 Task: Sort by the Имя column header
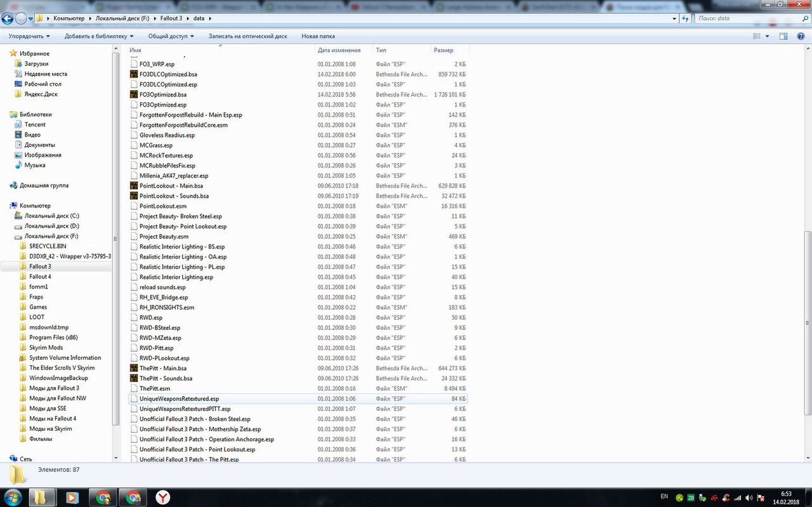pos(220,50)
